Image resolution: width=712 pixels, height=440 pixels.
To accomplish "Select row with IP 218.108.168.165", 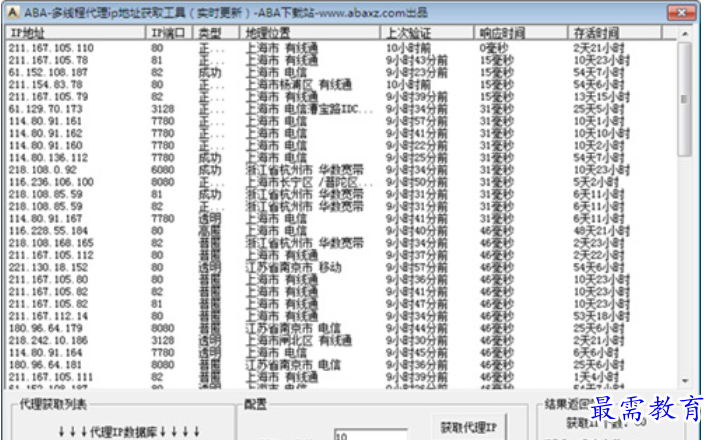I will pos(341,243).
